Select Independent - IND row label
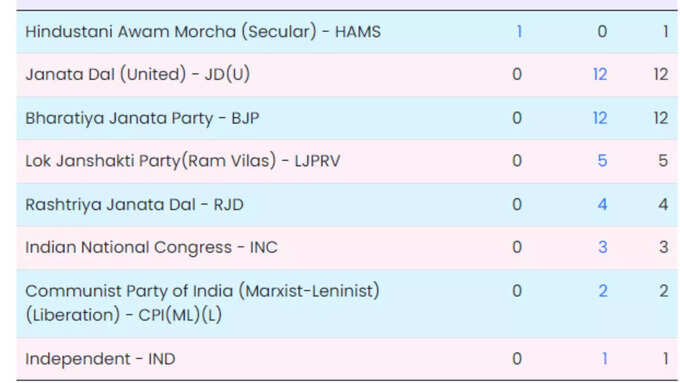This screenshot has height=383, width=680. 100,359
